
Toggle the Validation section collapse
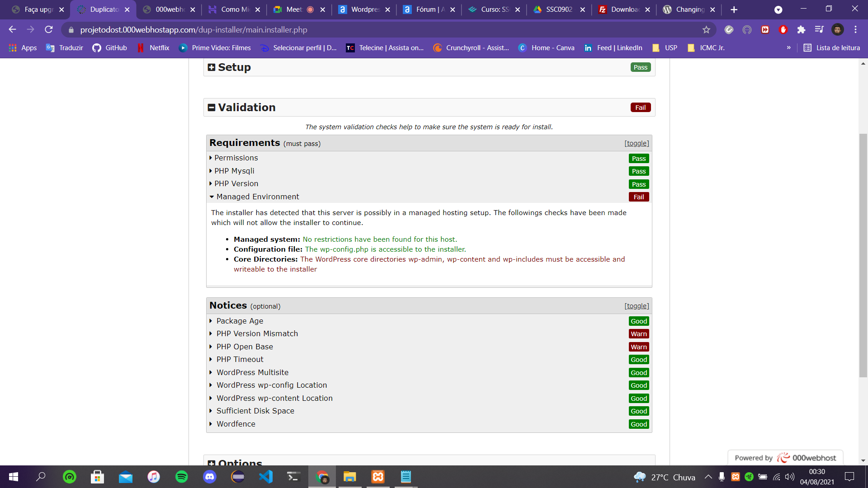213,108
